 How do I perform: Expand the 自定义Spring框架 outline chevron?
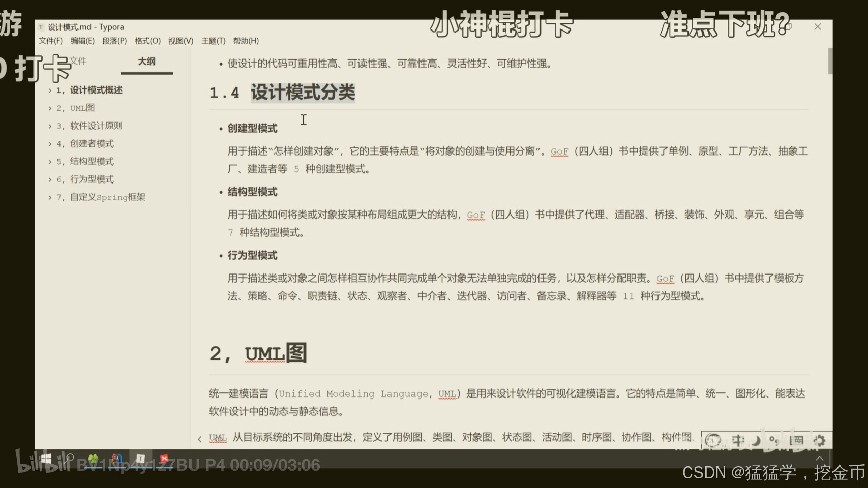(50, 197)
